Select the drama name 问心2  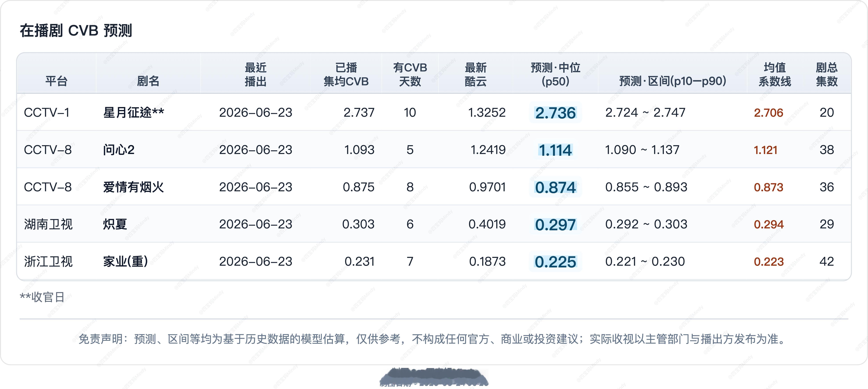(119, 150)
